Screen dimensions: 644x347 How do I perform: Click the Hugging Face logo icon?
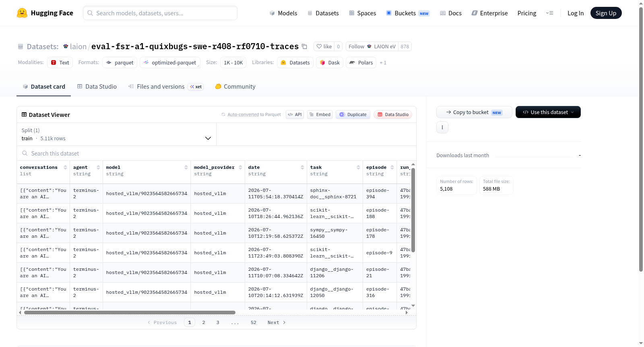coord(22,13)
